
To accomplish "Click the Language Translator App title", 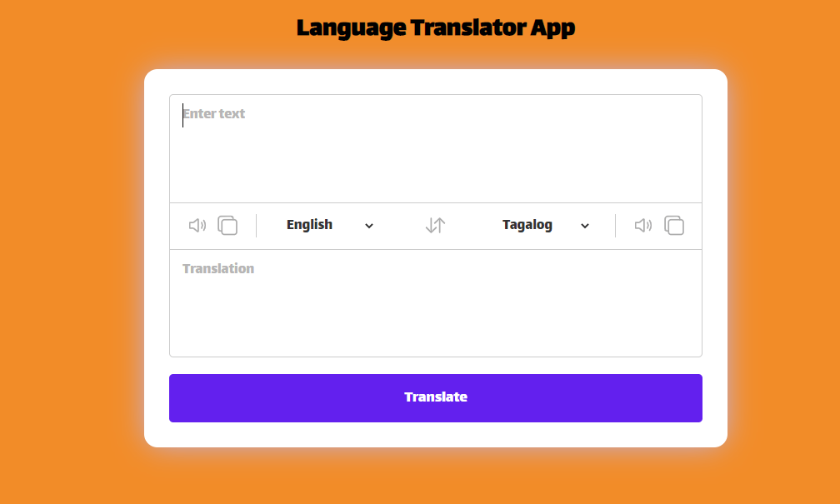I will pos(435,27).
